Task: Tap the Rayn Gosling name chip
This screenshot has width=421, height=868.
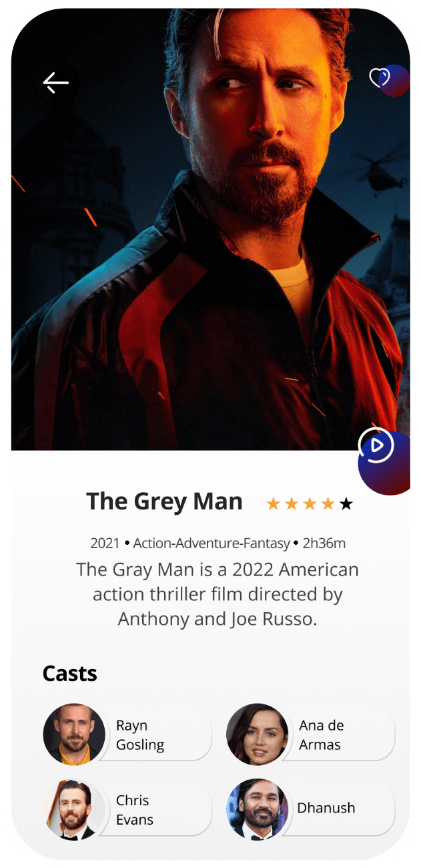Action: tap(157, 734)
